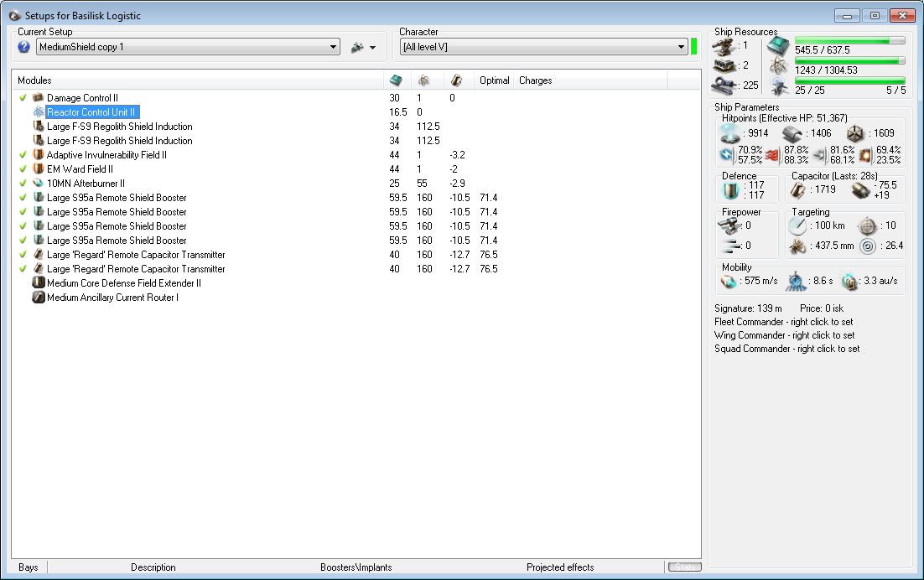Click the armor hitpoints icon 1406
The width and height of the screenshot is (924, 580).
[792, 134]
